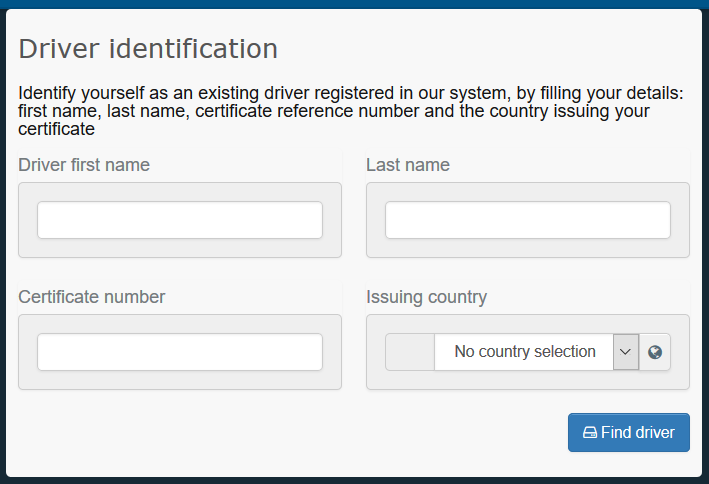
Task: Click the 'Driver first name' label
Action: 84,165
